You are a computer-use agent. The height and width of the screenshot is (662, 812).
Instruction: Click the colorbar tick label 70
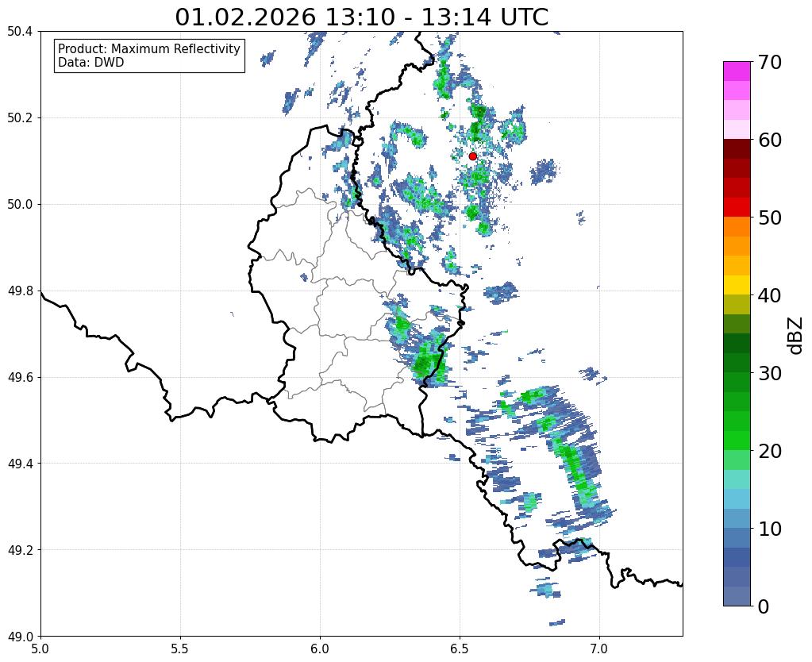pos(770,62)
